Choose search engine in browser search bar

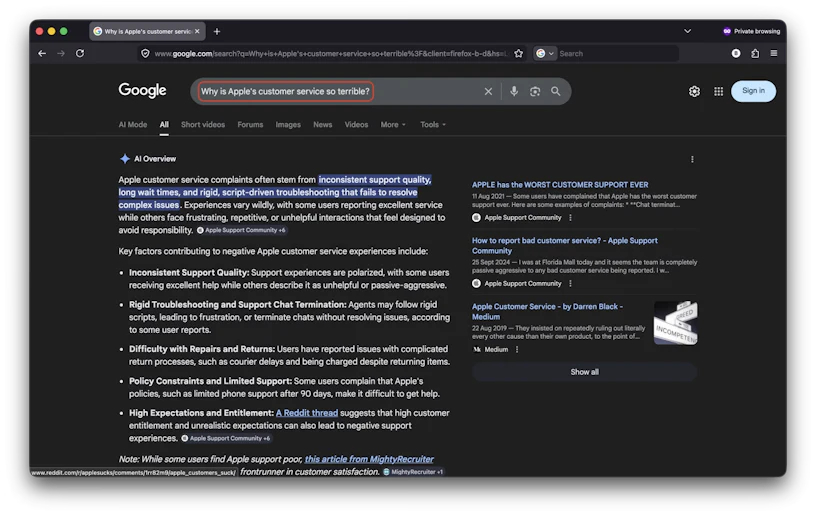pos(544,53)
